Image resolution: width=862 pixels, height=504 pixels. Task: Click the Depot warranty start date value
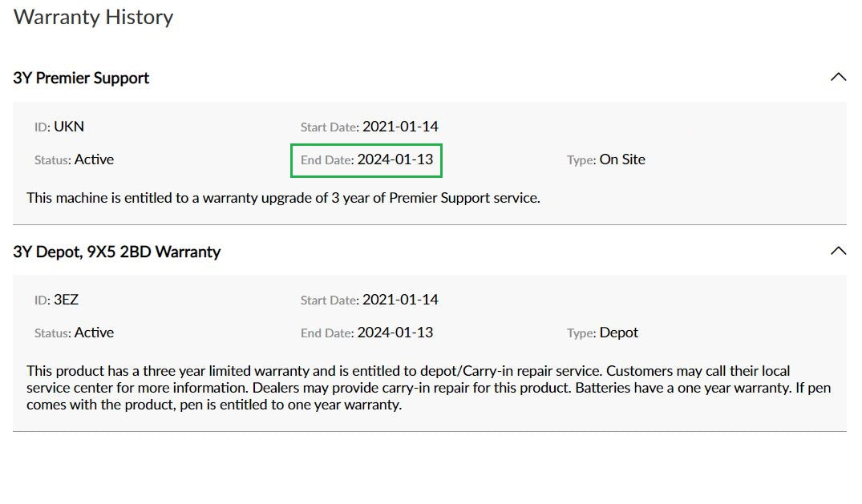coord(400,300)
